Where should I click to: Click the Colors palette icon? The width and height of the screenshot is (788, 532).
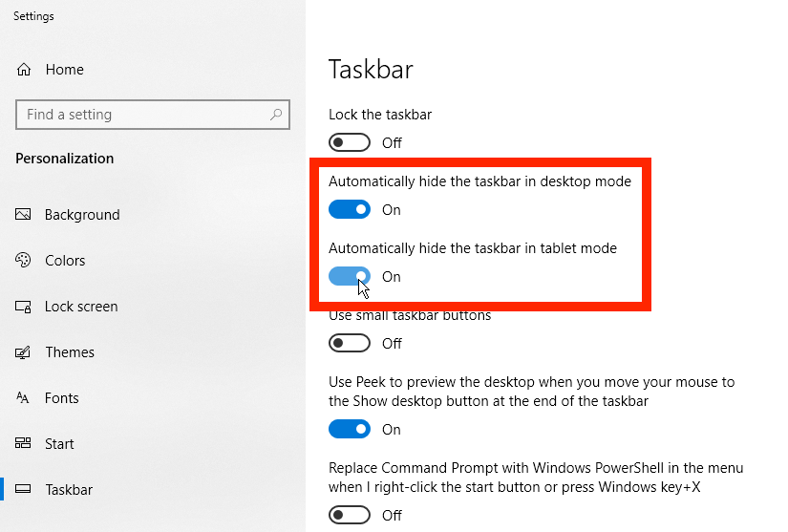point(23,260)
